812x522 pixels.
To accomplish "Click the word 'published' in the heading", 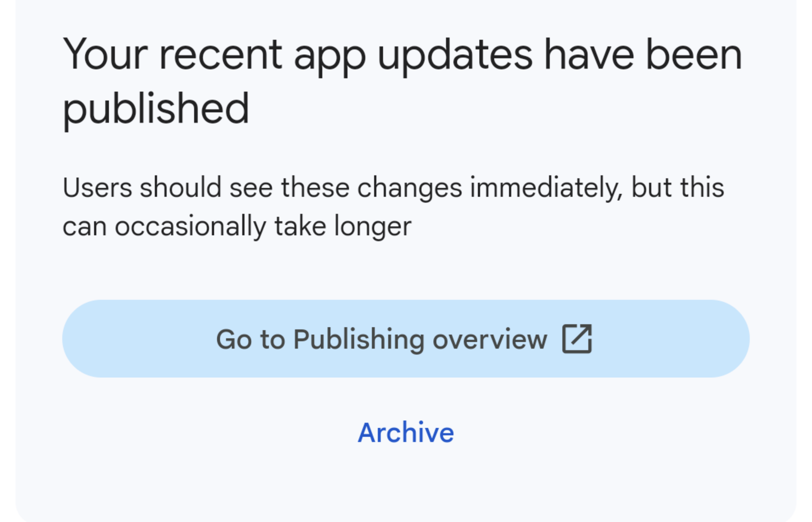I will click(x=156, y=109).
